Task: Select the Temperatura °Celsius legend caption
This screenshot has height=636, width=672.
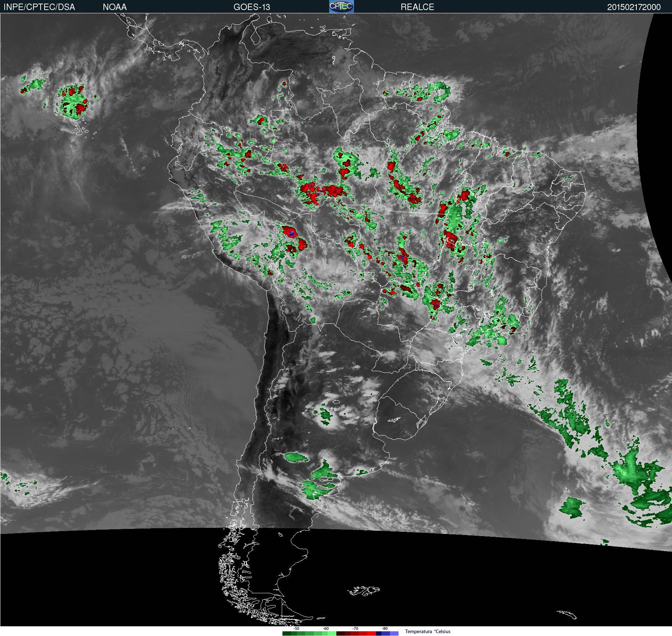Action: pos(428,631)
